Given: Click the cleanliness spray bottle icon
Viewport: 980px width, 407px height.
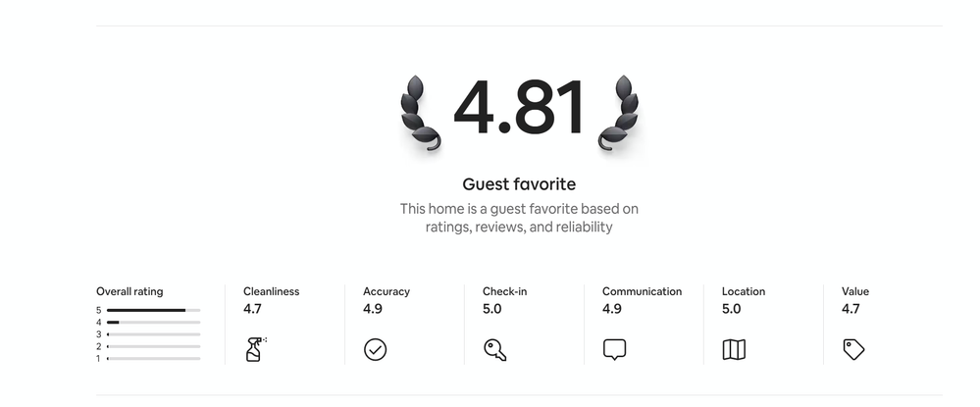Looking at the screenshot, I should tap(254, 349).
